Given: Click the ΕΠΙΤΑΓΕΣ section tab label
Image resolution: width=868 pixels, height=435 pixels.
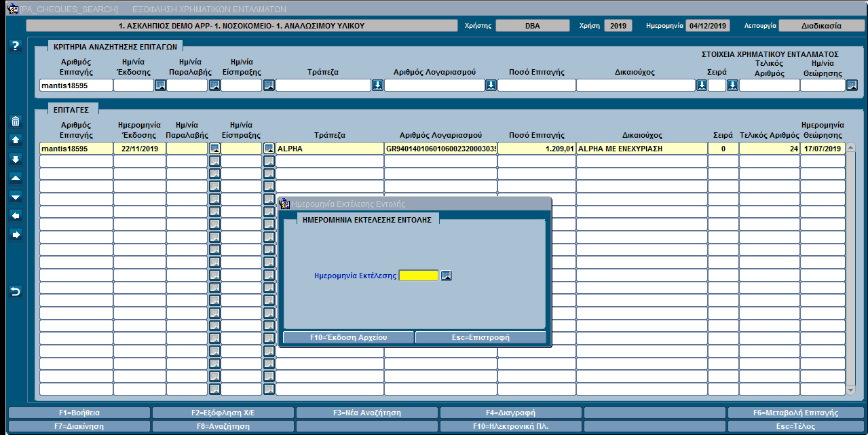Looking at the screenshot, I should tap(73, 109).
